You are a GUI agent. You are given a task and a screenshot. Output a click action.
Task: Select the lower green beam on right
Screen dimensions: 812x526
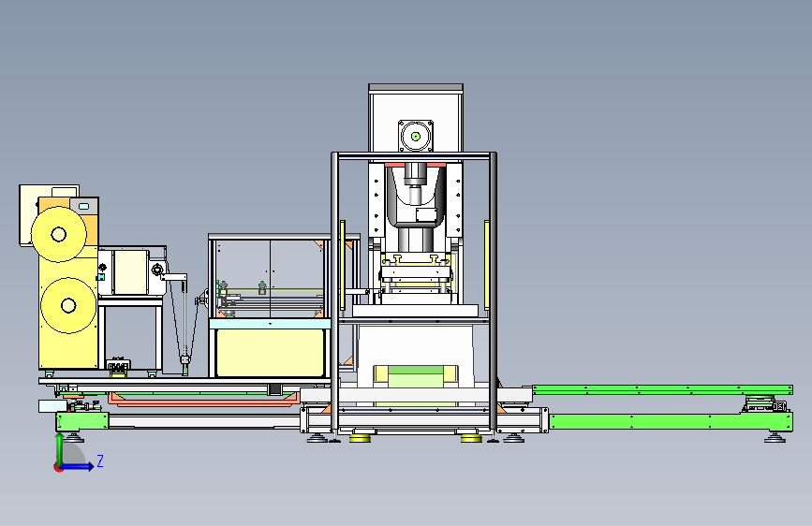coord(671,421)
